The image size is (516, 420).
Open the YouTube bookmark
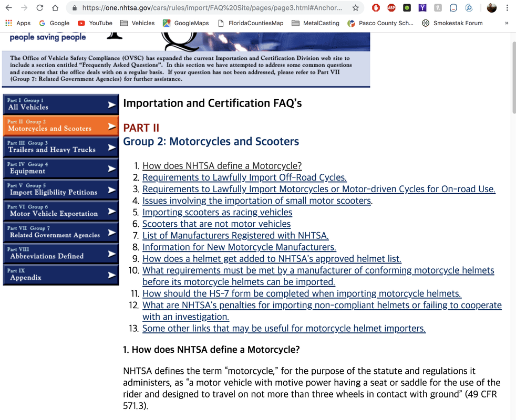click(95, 23)
